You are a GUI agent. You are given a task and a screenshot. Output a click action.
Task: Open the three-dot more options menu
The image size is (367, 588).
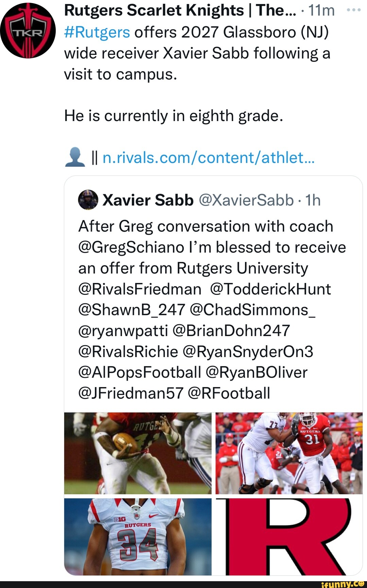(353, 10)
